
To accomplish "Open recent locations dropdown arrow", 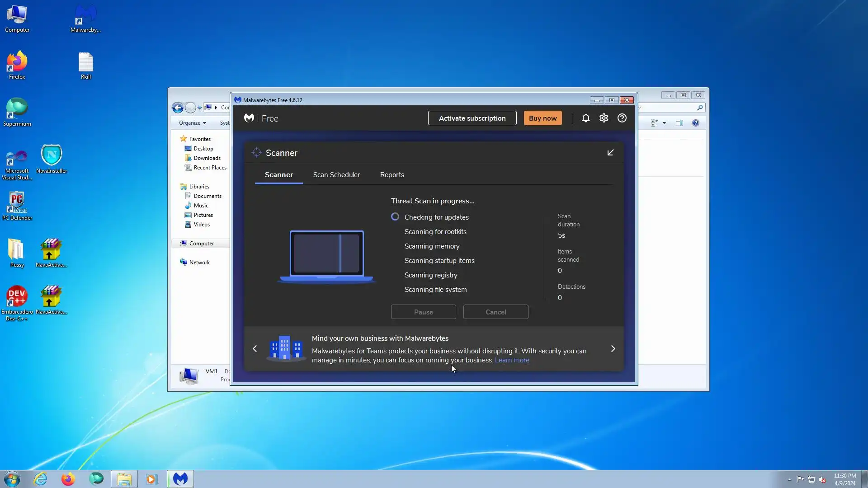I will 199,108.
